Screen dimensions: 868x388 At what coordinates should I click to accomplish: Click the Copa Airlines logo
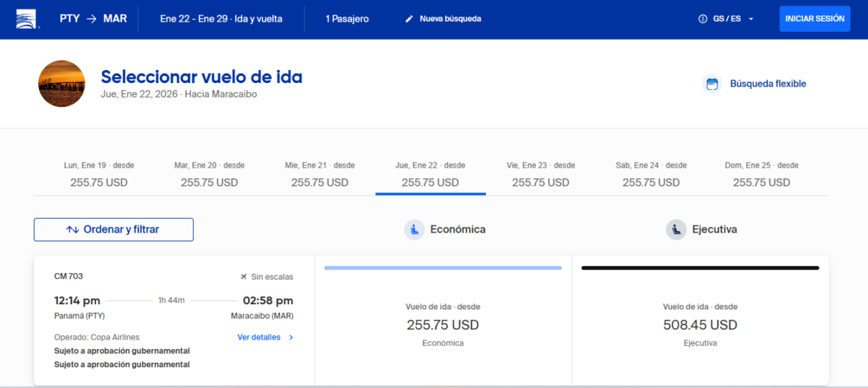click(x=27, y=19)
